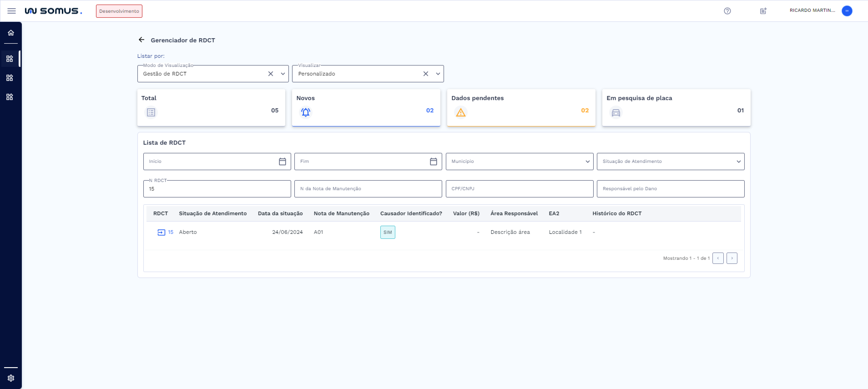Open the third module icon in the sidebar
The image size is (868, 389).
point(10,97)
